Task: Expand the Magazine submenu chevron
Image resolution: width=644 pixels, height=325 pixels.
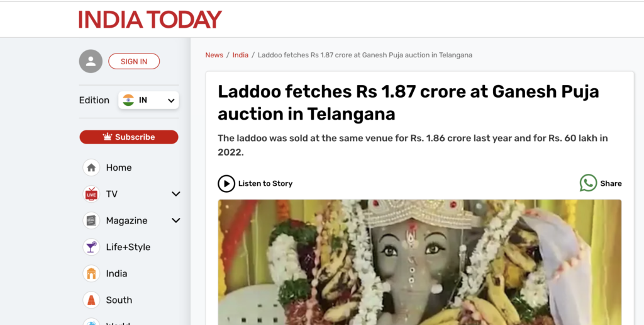Action: [x=176, y=220]
